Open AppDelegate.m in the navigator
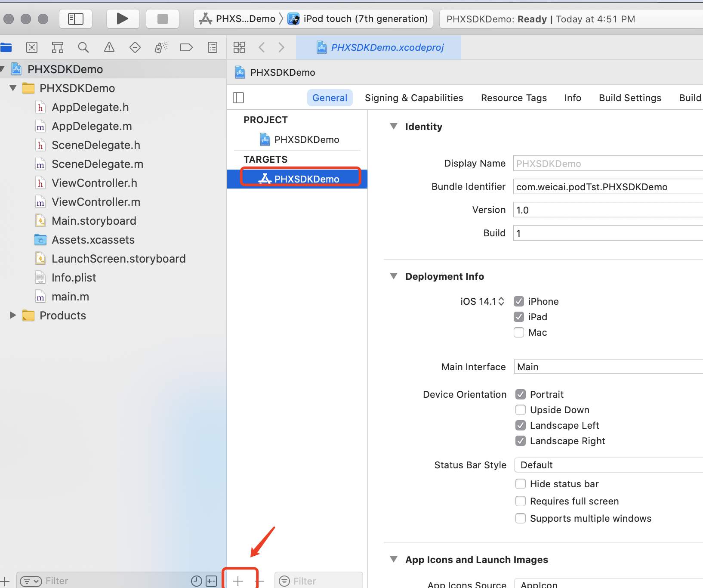This screenshot has width=703, height=588. pyautogui.click(x=92, y=126)
